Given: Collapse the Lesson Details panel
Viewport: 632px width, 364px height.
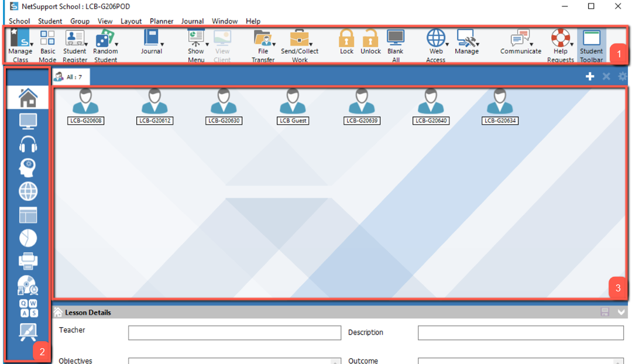Looking at the screenshot, I should point(621,312).
